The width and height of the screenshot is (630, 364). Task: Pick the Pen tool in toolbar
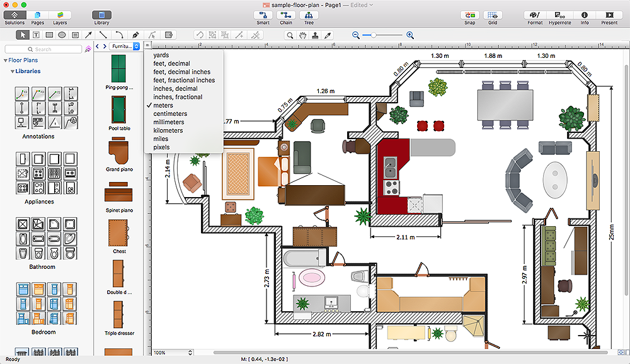[x=135, y=35]
